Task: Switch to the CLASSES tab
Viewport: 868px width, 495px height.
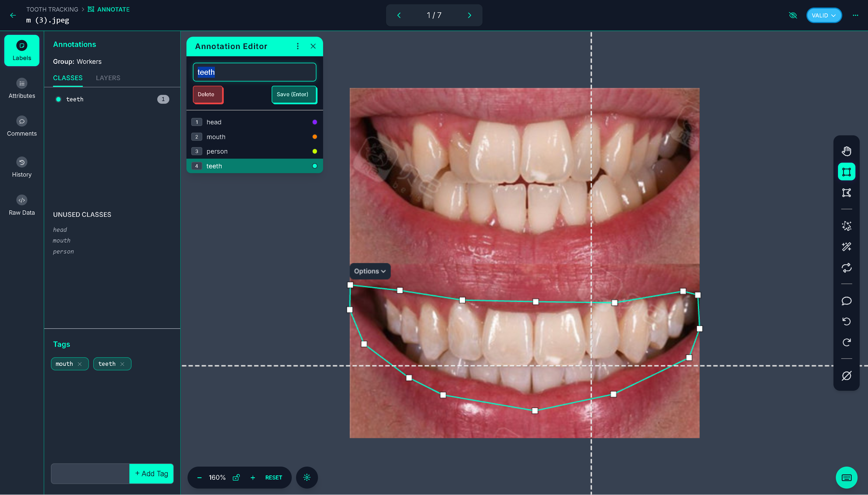Action: pyautogui.click(x=68, y=78)
